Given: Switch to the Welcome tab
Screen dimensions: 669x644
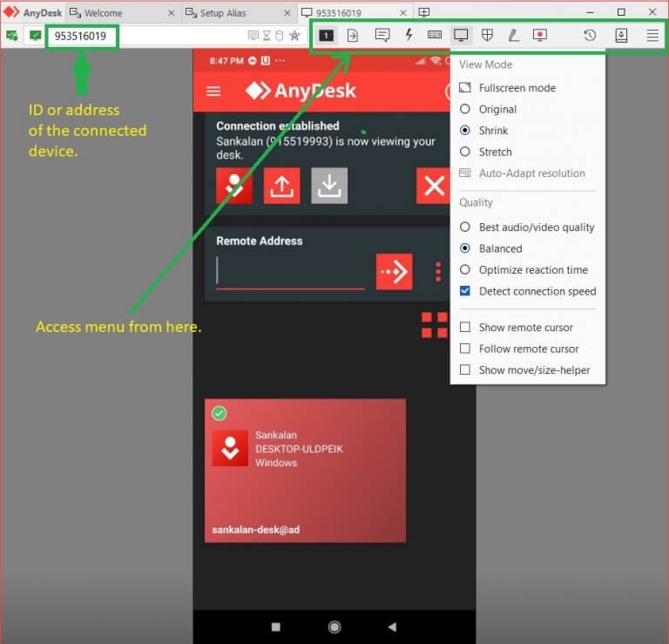Looking at the screenshot, I should pos(103,13).
